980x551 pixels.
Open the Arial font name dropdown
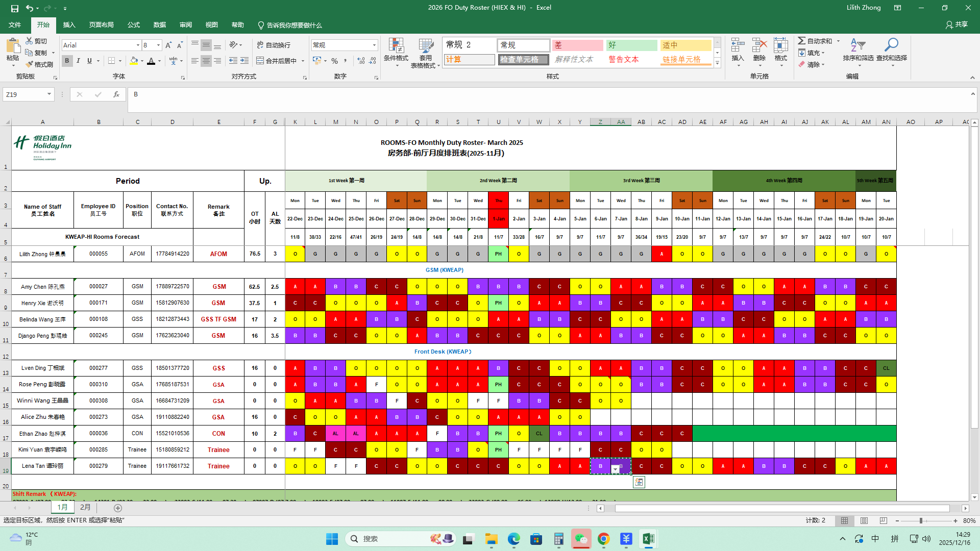click(138, 45)
